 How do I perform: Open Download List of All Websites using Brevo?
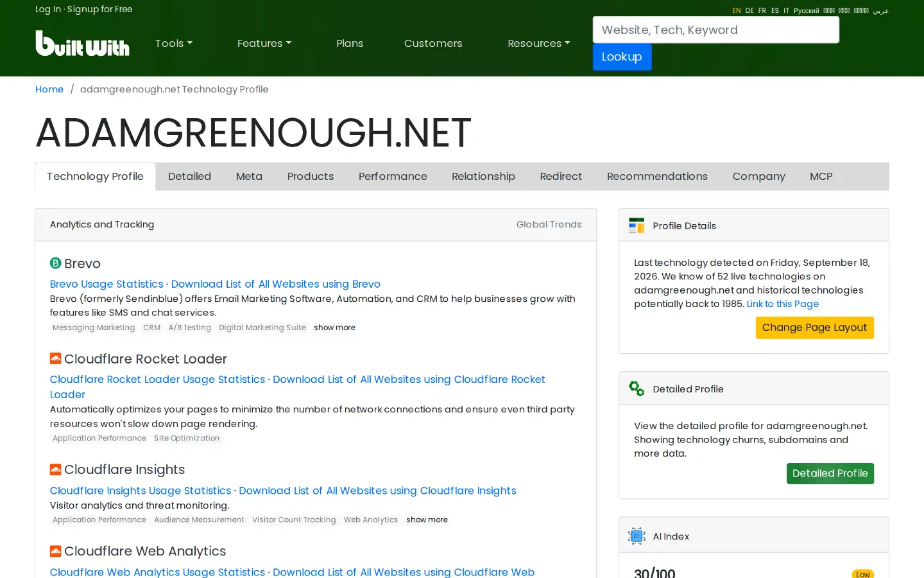coord(275,284)
